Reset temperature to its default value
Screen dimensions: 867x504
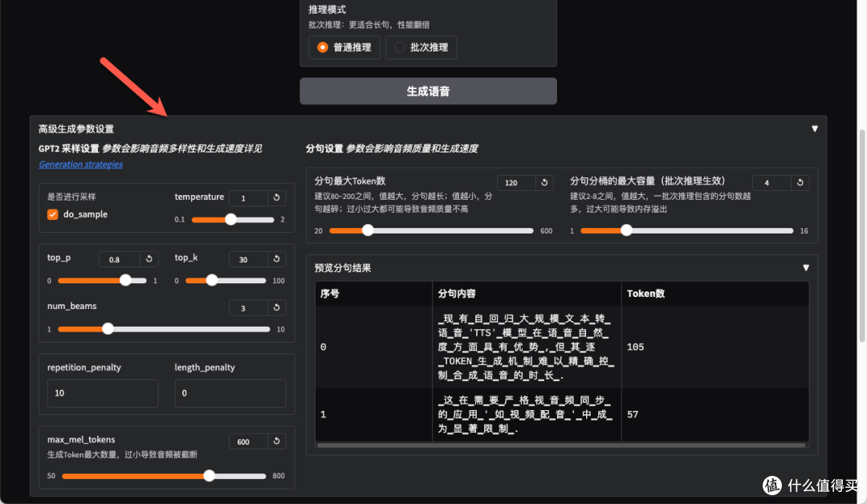[x=277, y=197]
